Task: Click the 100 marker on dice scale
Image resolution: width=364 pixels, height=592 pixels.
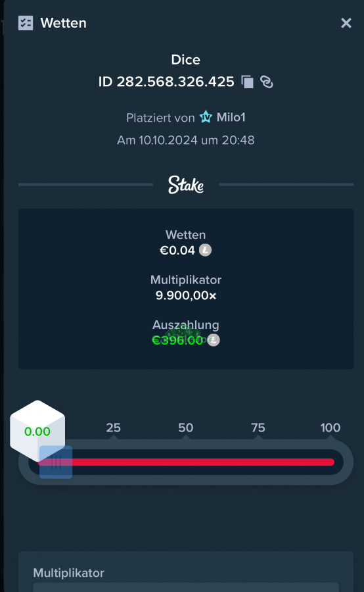Action: click(x=330, y=428)
